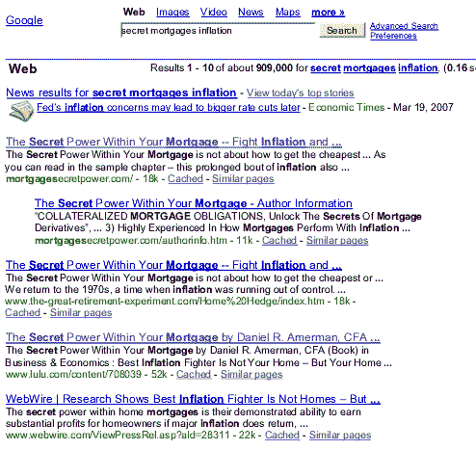
Task: Click News results for secret mortgages inflation
Action: pos(121,93)
